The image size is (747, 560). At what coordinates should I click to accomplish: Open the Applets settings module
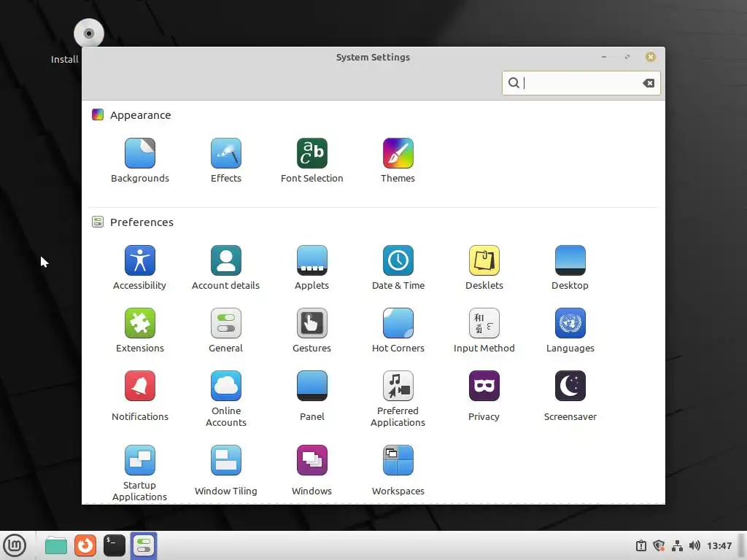pyautogui.click(x=312, y=268)
